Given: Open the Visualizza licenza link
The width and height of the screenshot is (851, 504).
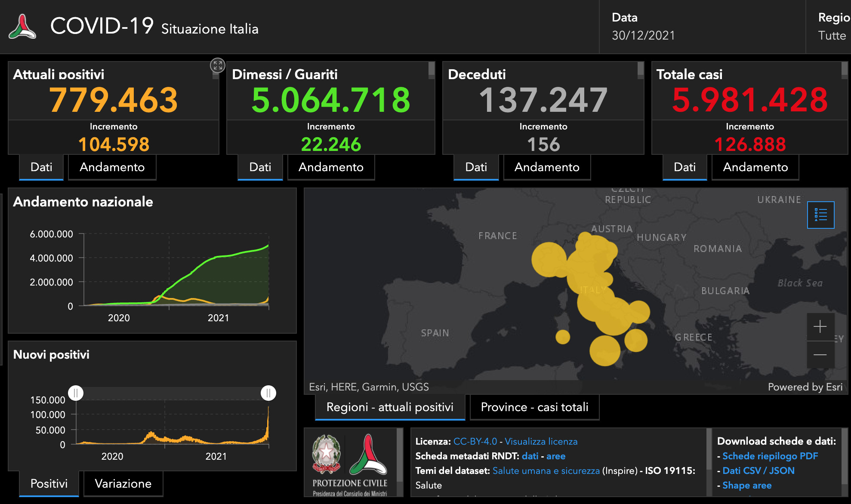Looking at the screenshot, I should point(541,441).
